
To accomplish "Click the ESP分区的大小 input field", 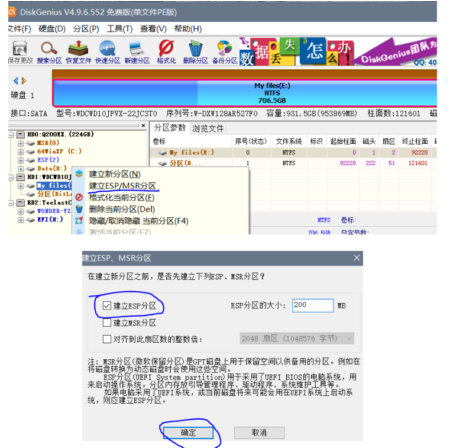I will [313, 305].
